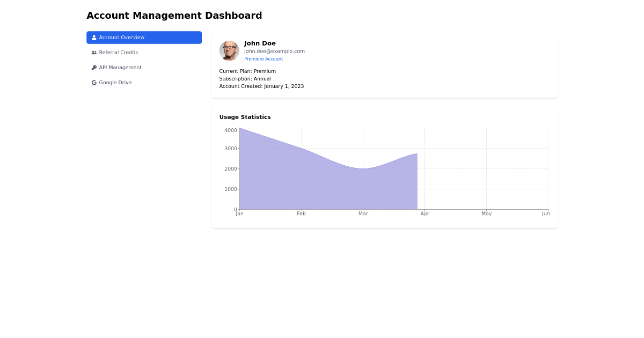Screen dimensions: 644x338
Task: Click John Doe's email address
Action: (274, 51)
